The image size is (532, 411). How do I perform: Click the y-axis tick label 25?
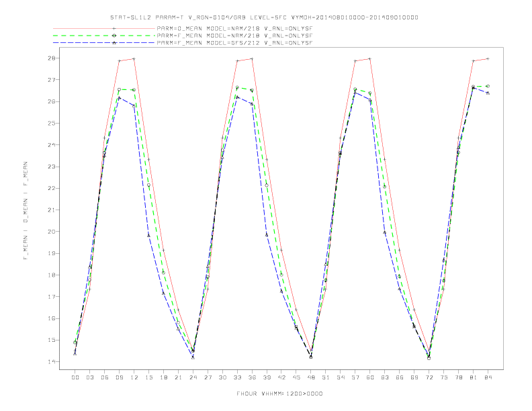coord(52,123)
